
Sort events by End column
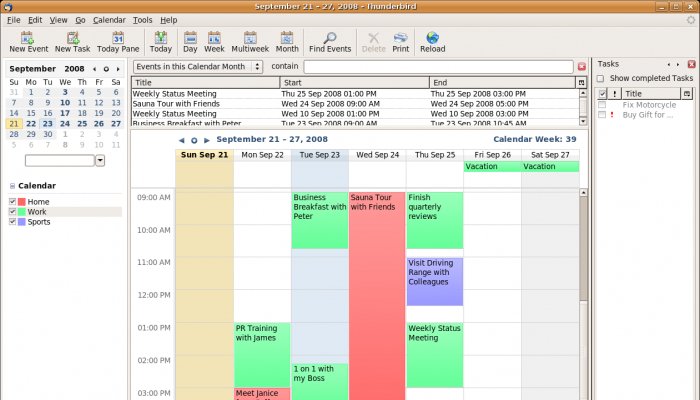coord(503,83)
